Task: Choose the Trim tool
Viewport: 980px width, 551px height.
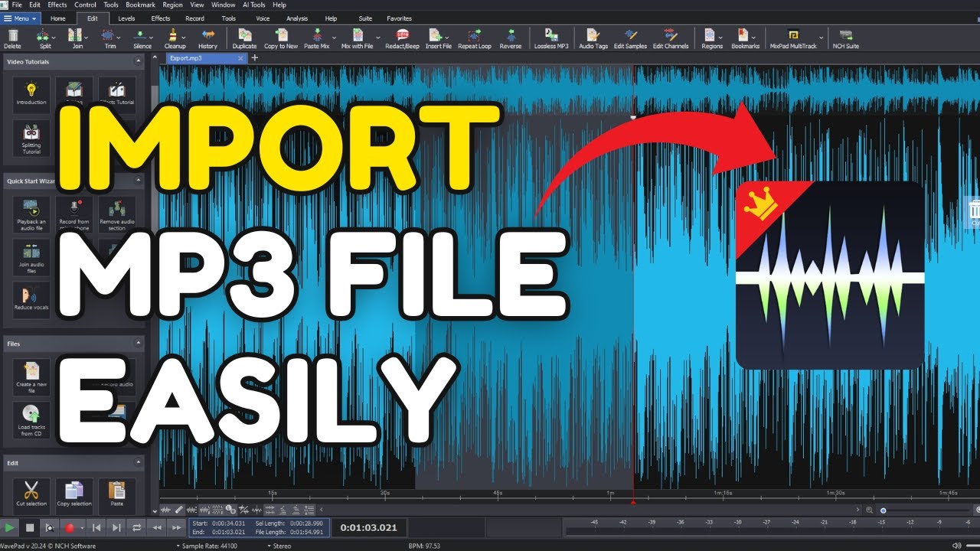Action: [109, 38]
